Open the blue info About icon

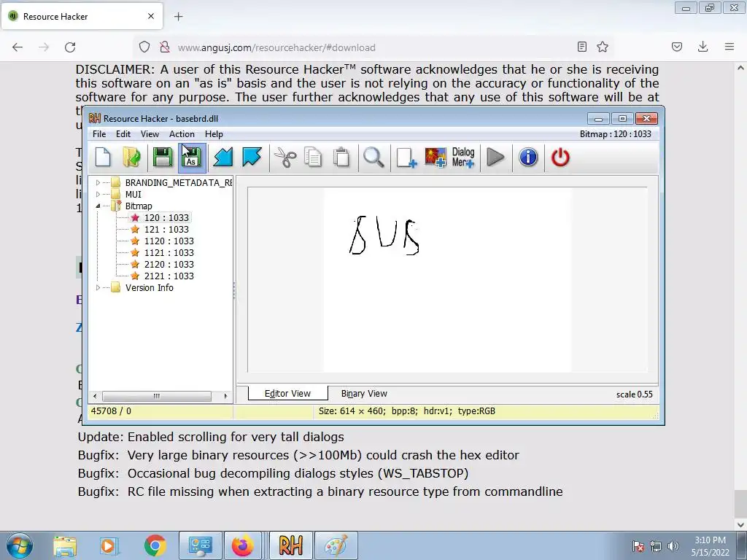528,157
